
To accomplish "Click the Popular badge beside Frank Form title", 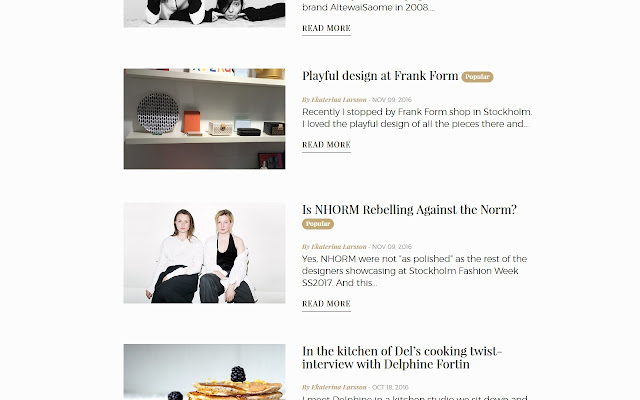I will pos(477,77).
